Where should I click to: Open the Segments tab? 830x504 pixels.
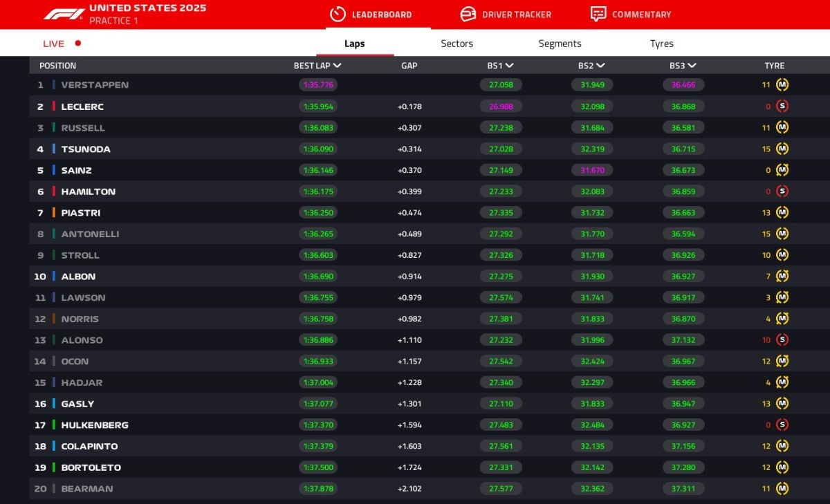tap(560, 44)
